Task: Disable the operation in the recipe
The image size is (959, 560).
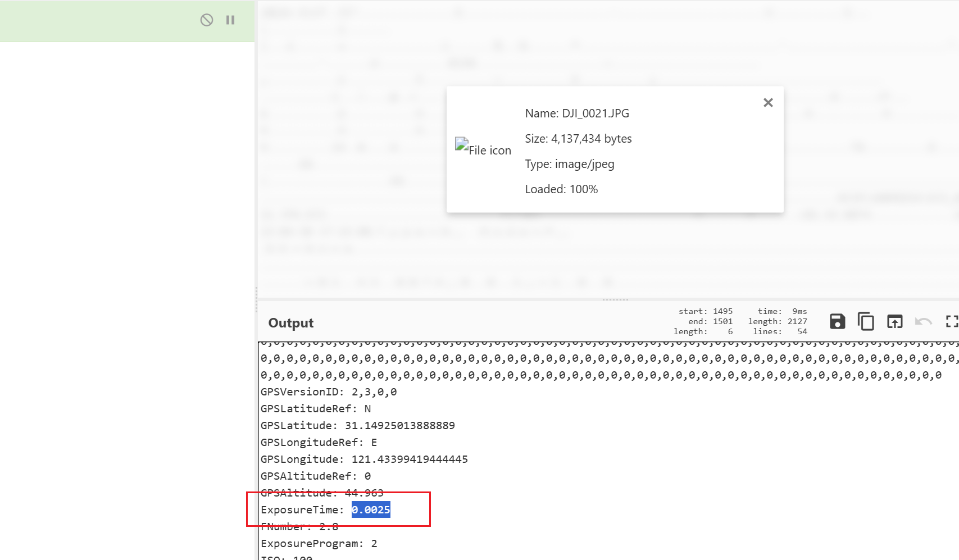Action: click(x=207, y=20)
